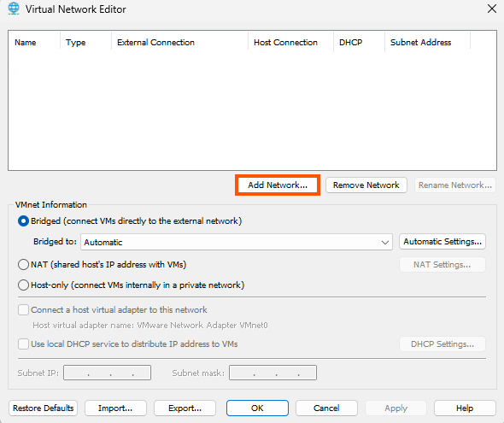The image size is (504, 423).
Task: Open the Help button
Action: click(x=465, y=408)
